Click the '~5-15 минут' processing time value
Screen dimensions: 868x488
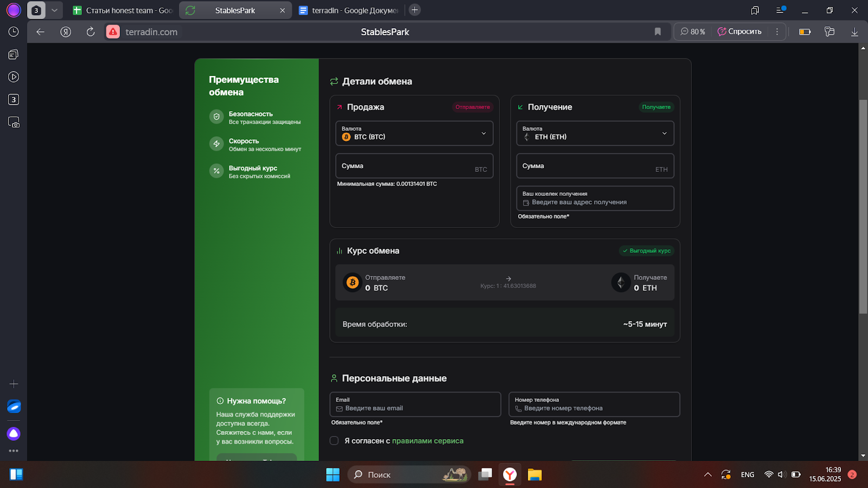click(x=645, y=324)
